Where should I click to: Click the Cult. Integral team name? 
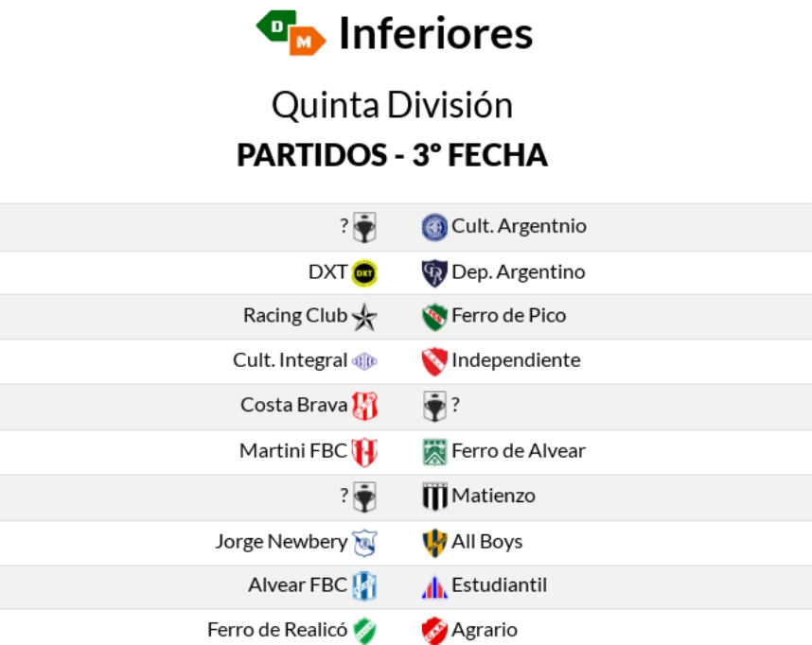[x=291, y=360]
